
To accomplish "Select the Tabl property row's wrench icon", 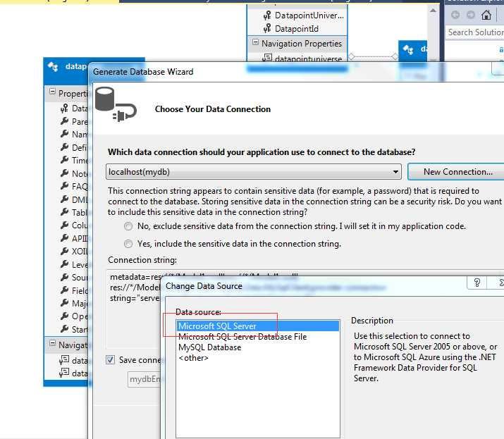I will 64,212.
